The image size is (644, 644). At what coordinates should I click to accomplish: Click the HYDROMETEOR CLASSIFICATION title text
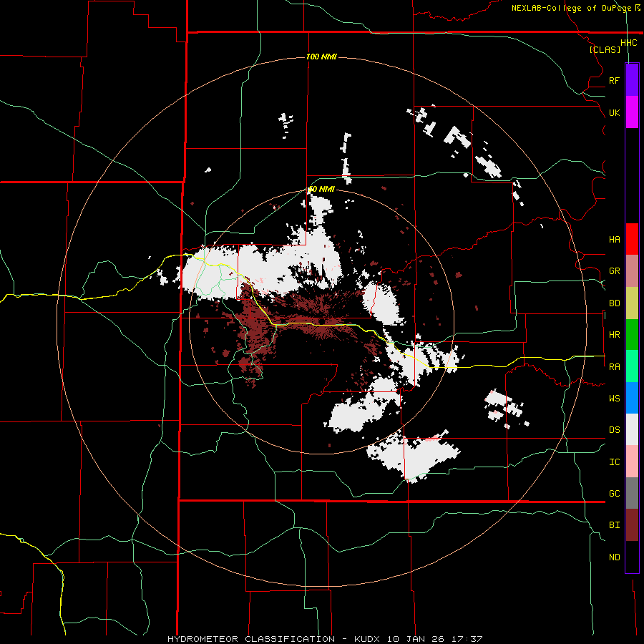251,639
